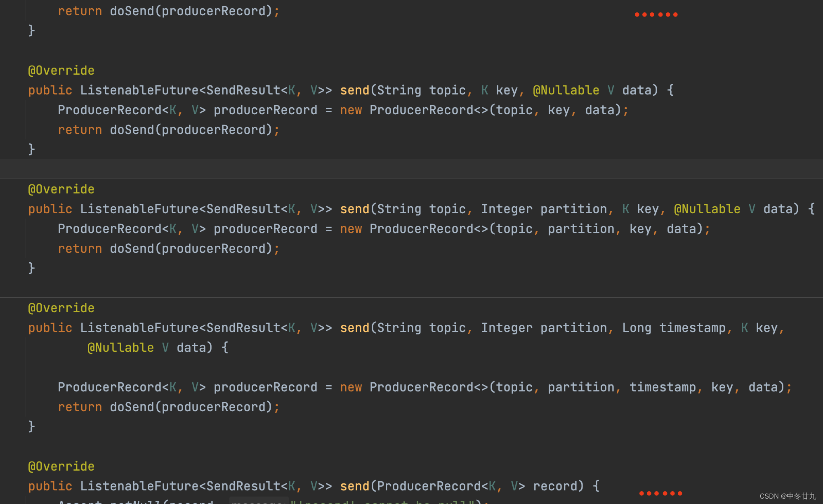Click the wrapped '@Nullable V data) {' line

coord(158,348)
